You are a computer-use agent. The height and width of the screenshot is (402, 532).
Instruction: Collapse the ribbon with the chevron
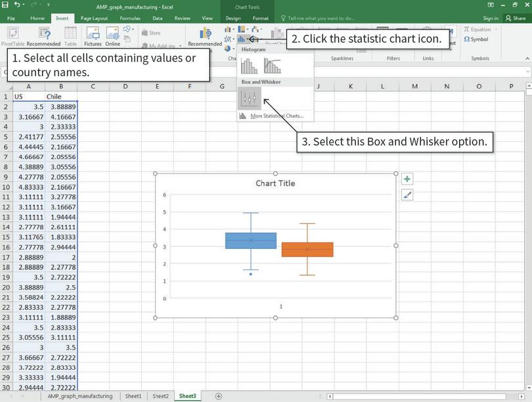(x=527, y=58)
